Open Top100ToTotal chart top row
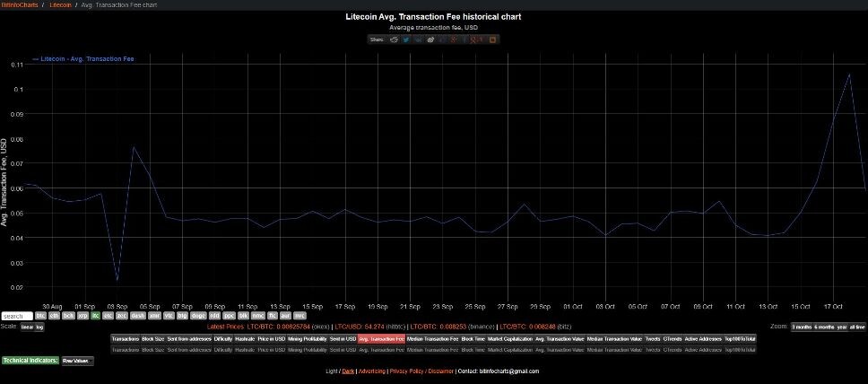Image resolution: width=868 pixels, height=384 pixels. click(740, 338)
